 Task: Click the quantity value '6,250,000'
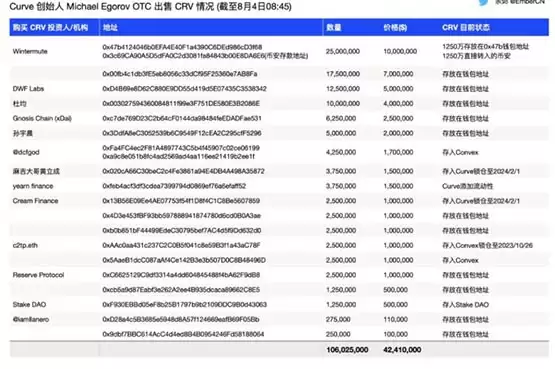(x=341, y=119)
